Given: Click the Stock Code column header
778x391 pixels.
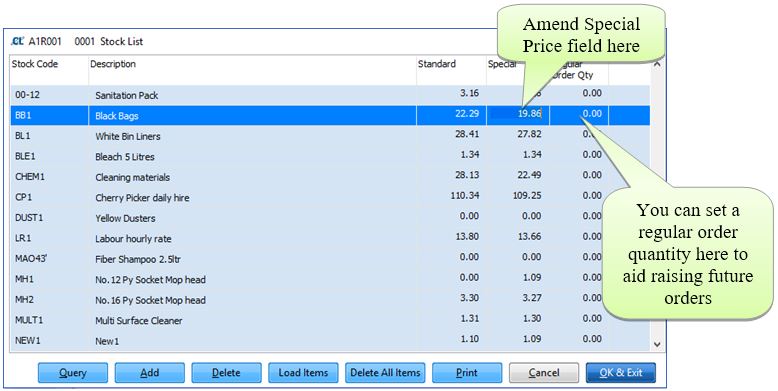Looking at the screenshot, I should click(x=35, y=64).
